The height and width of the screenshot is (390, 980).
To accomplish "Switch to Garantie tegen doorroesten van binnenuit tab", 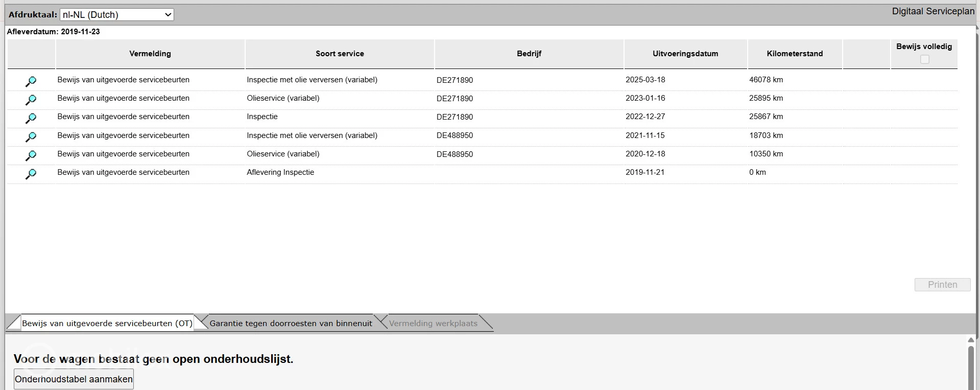I will [x=291, y=323].
